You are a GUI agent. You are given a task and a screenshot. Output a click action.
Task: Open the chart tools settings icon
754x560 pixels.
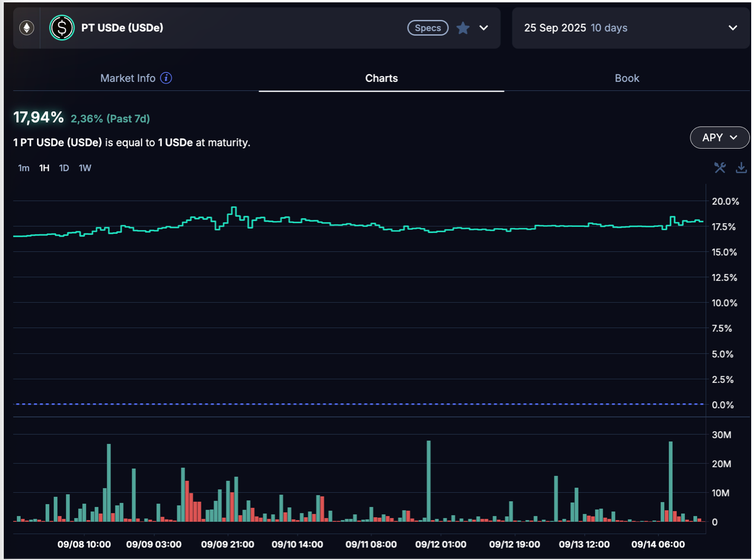tap(720, 168)
